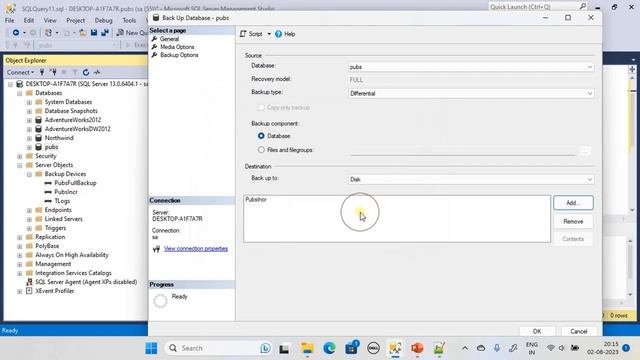Click the Remove button
Image resolution: width=640 pixels, height=360 pixels.
pos(573,222)
